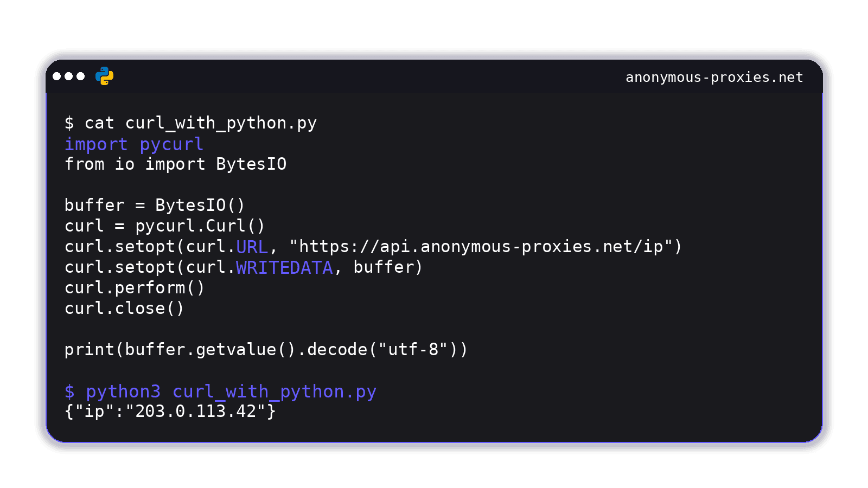Click the dollar prompt before python3 command
The width and height of the screenshot is (868, 488).
click(69, 391)
